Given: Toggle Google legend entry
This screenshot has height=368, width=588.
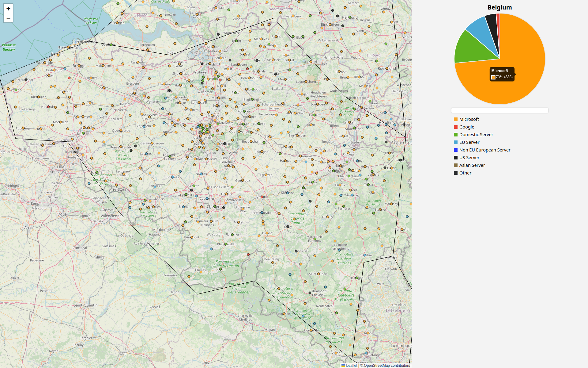Looking at the screenshot, I should point(466,127).
